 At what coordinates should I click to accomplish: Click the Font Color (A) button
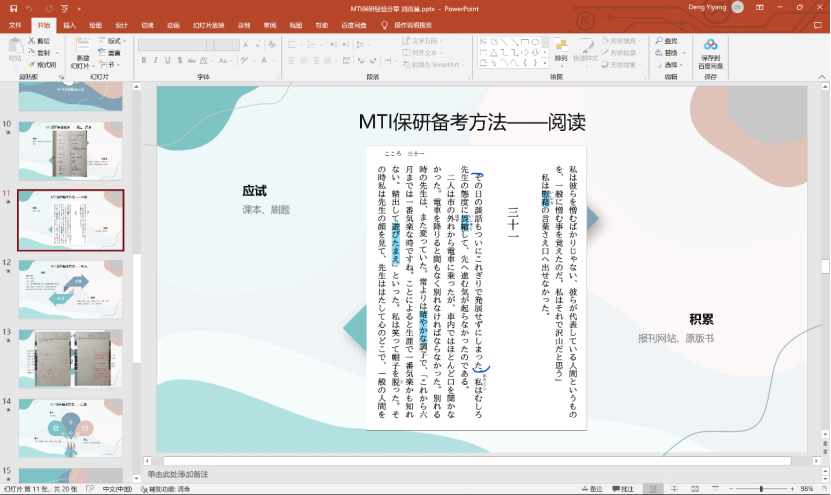click(264, 60)
